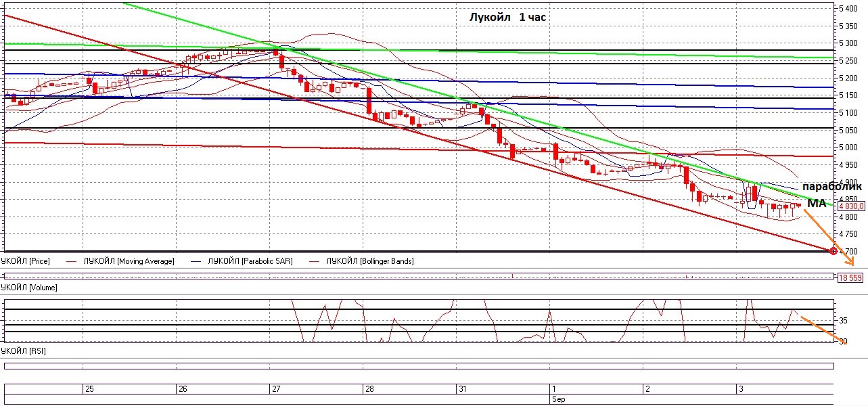Select date 2 on the time axis
The image size is (868, 406).
[x=647, y=389]
